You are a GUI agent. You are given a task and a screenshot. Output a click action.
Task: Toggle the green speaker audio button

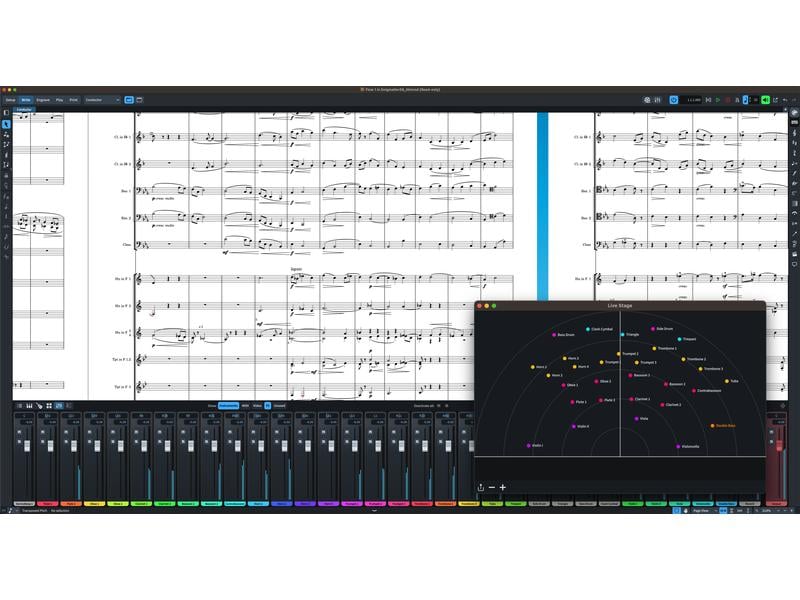(765, 100)
